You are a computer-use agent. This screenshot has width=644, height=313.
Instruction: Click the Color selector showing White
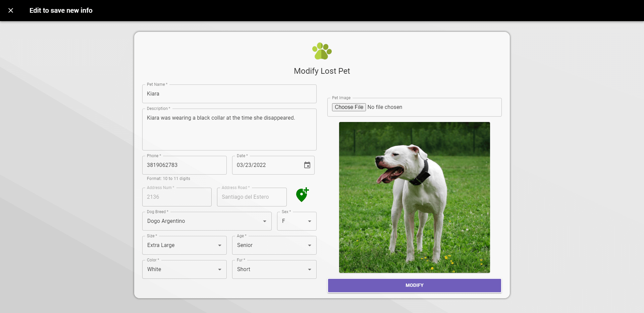pos(184,269)
